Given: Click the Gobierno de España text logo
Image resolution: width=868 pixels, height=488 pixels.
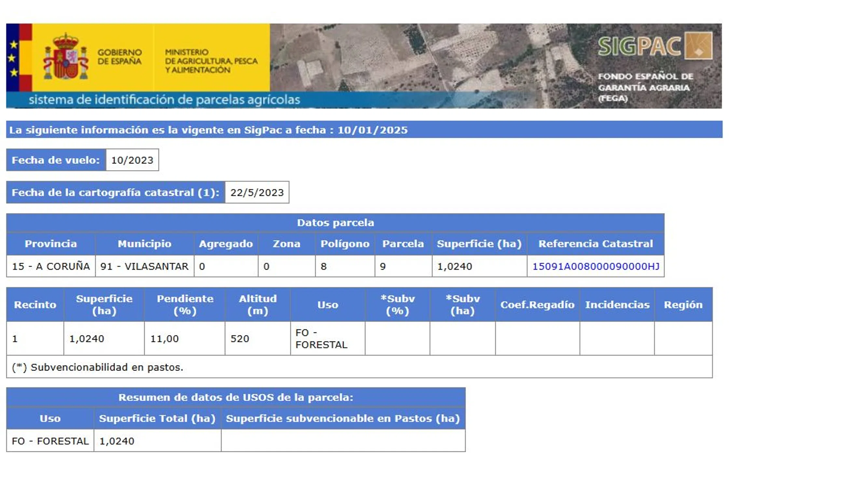Looking at the screenshot, I should 120,57.
